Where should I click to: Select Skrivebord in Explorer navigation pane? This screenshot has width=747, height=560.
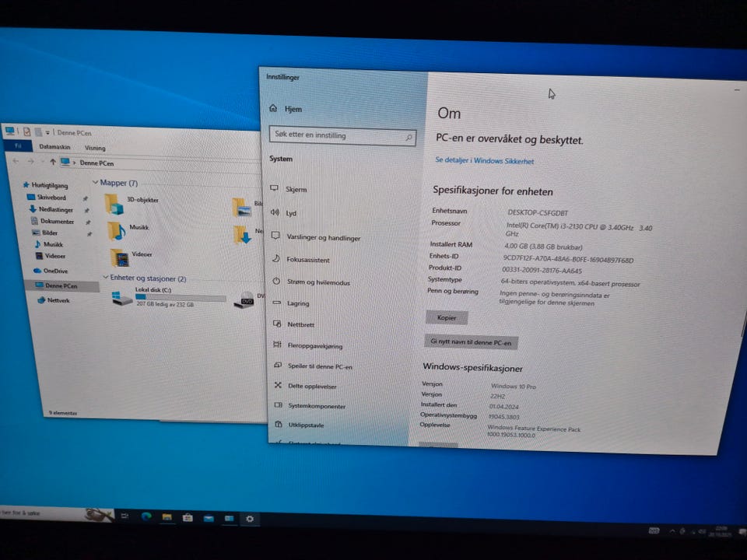pyautogui.click(x=47, y=197)
